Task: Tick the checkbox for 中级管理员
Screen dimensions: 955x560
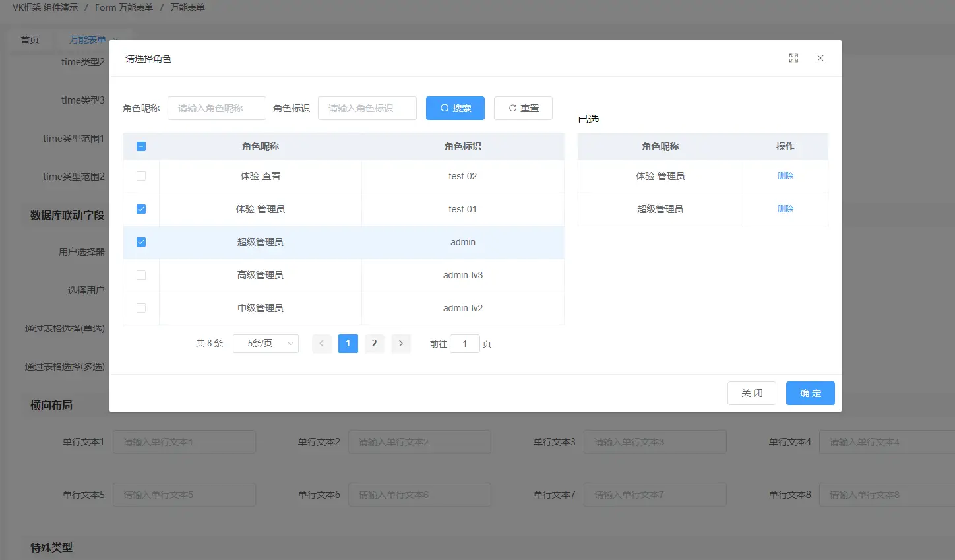Action: click(x=141, y=308)
